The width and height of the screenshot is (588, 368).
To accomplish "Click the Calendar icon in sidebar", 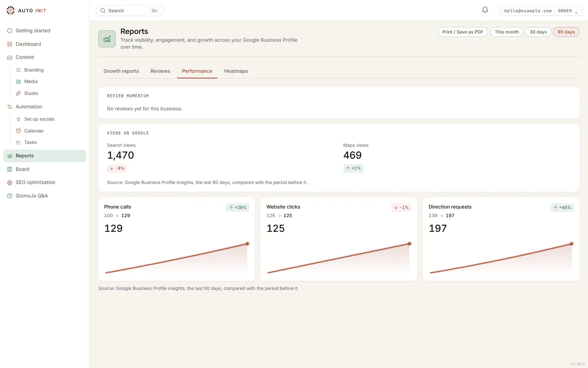I will (x=18, y=131).
